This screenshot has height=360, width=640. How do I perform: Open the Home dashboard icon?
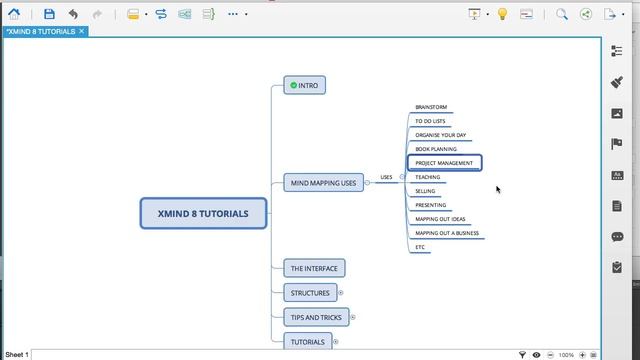[x=14, y=14]
